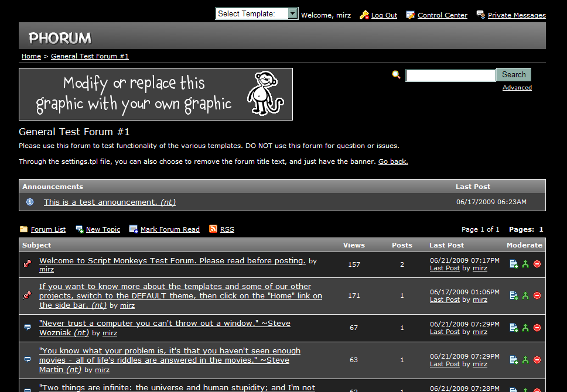Click the 157 views count
Screen dimensions: 567x392
click(x=354, y=264)
